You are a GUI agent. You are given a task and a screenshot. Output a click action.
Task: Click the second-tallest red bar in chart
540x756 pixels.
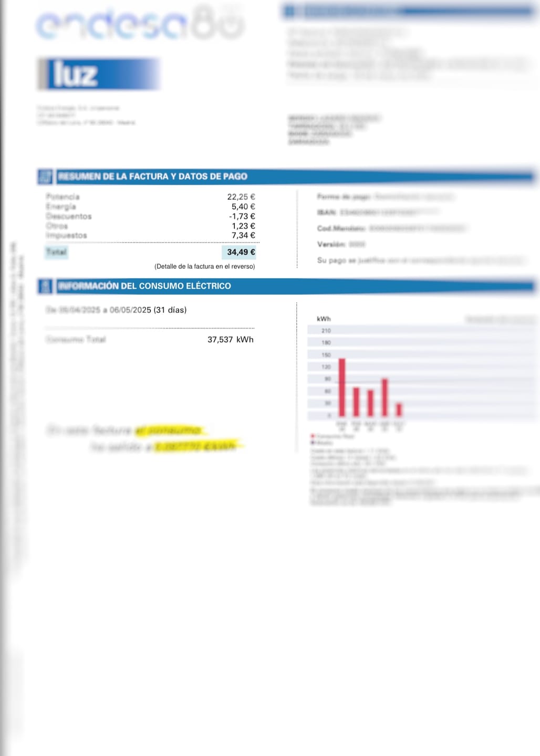point(385,398)
